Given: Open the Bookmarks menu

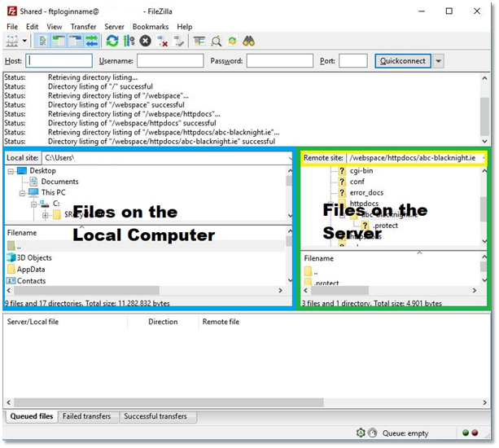Looking at the screenshot, I should point(151,26).
